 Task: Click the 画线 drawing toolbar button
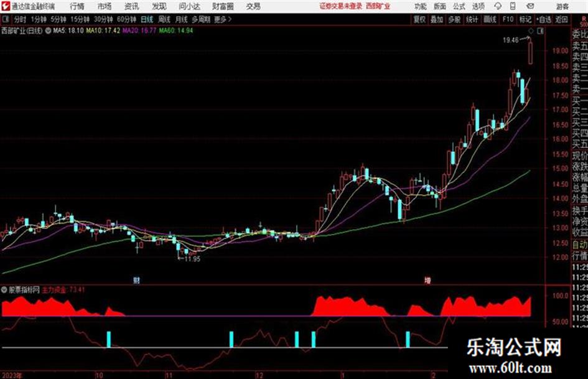[x=490, y=19]
